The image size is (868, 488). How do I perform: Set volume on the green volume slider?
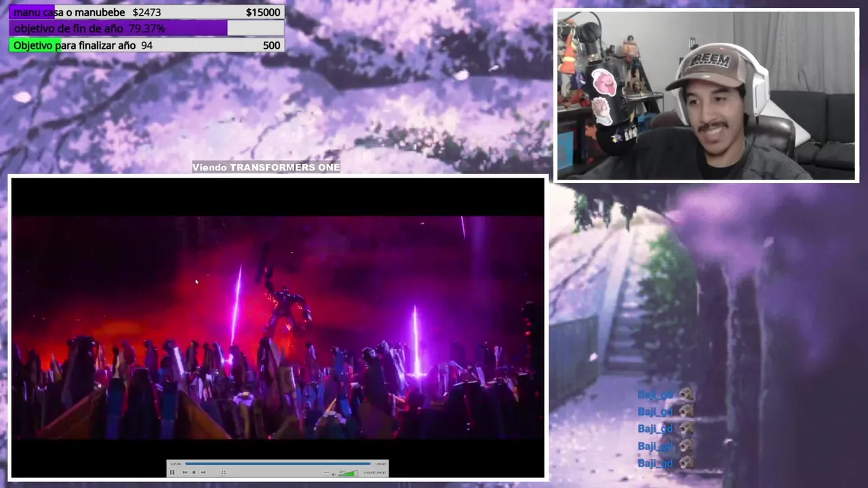(348, 473)
